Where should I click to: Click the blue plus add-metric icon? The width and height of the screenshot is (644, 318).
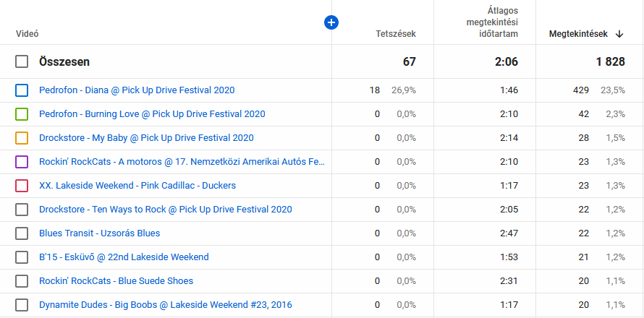[x=331, y=23]
